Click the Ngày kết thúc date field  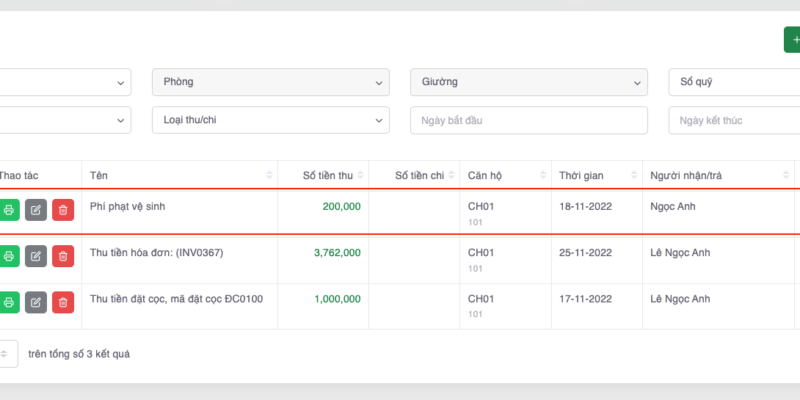(x=733, y=120)
